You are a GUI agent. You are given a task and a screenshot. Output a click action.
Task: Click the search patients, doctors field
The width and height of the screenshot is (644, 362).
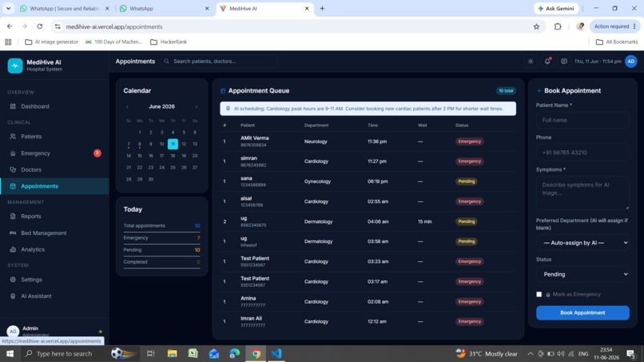coord(218,62)
